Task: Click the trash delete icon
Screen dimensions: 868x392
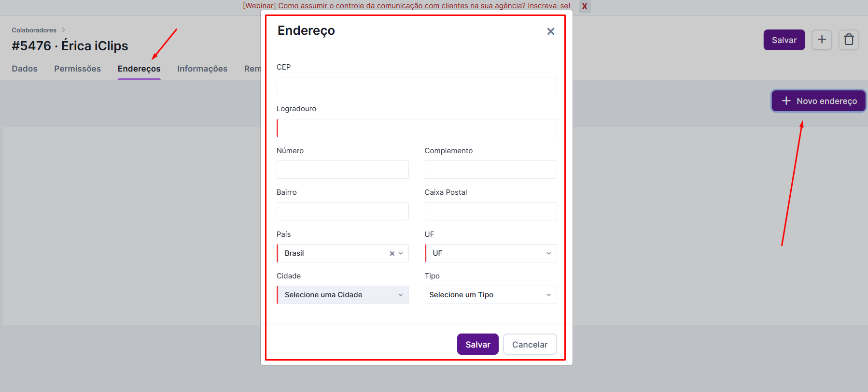Action: (x=849, y=40)
